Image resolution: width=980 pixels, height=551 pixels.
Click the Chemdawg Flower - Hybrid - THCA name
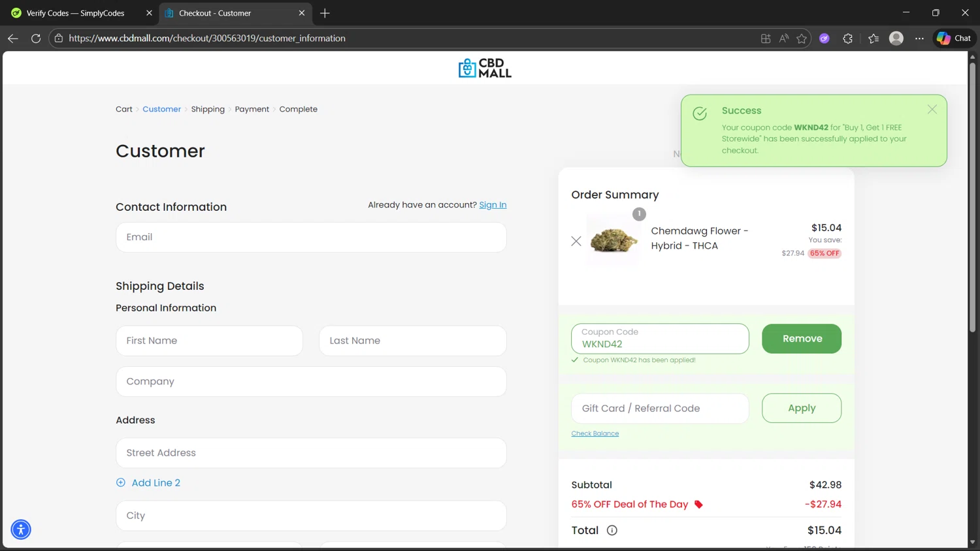click(x=700, y=238)
